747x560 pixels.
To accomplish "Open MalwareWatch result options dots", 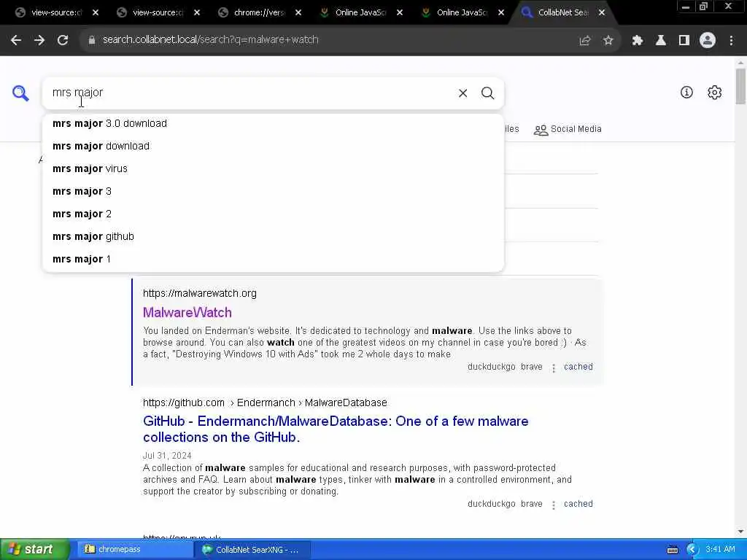I will [x=554, y=368].
